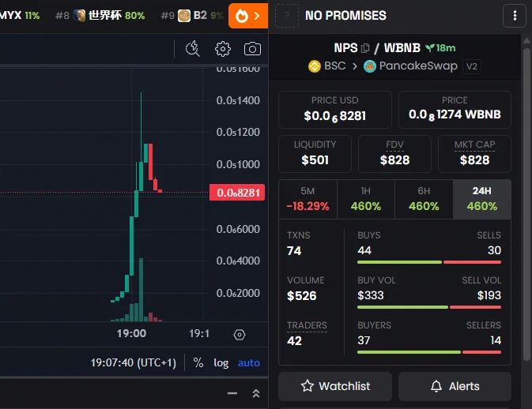Click the LIQUIDITY $501 box
The image size is (532, 409).
315,154
